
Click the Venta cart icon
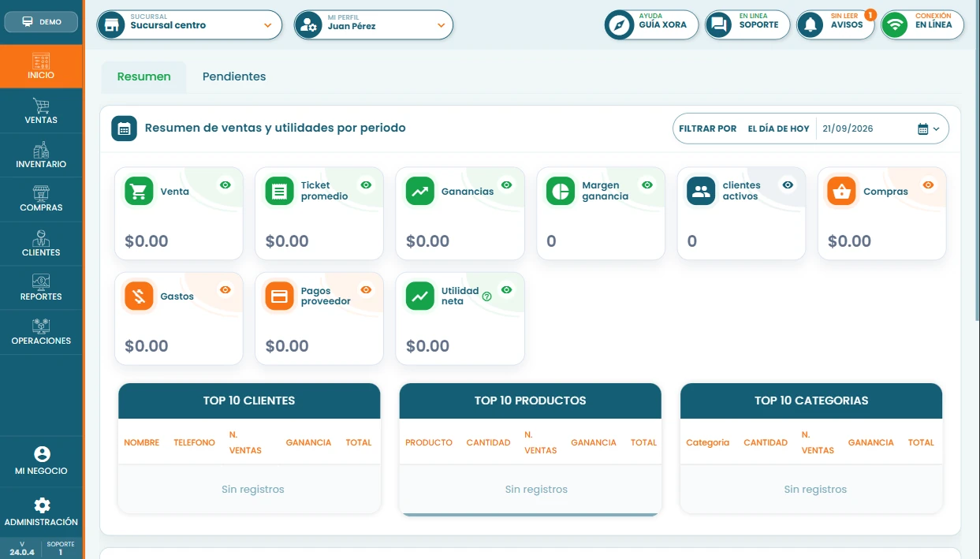pos(139,192)
